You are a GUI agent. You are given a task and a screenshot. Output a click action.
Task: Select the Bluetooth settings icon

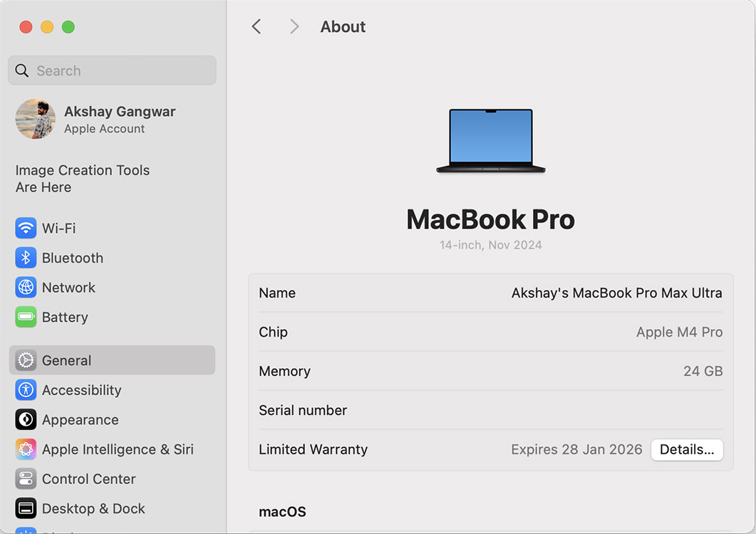point(26,258)
